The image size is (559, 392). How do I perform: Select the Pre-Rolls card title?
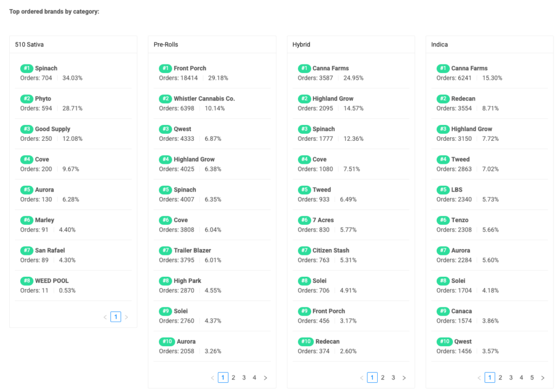[166, 45]
